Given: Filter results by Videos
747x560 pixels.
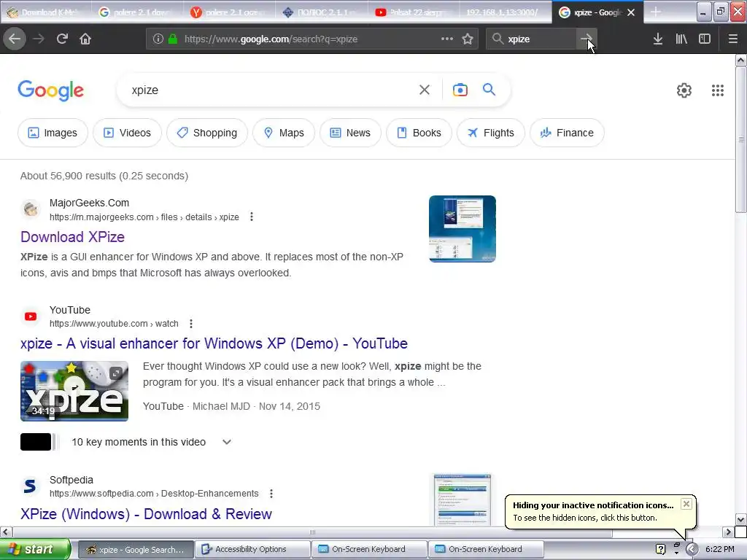Looking at the screenshot, I should [127, 133].
